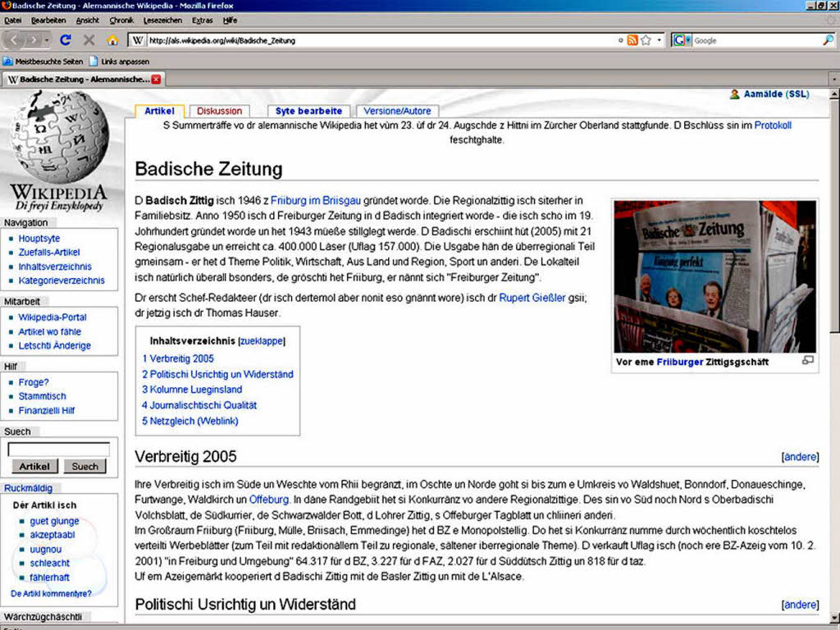Follow the Friiburg im Briisgau link
Viewport: 840px width, 630px height.
click(316, 201)
